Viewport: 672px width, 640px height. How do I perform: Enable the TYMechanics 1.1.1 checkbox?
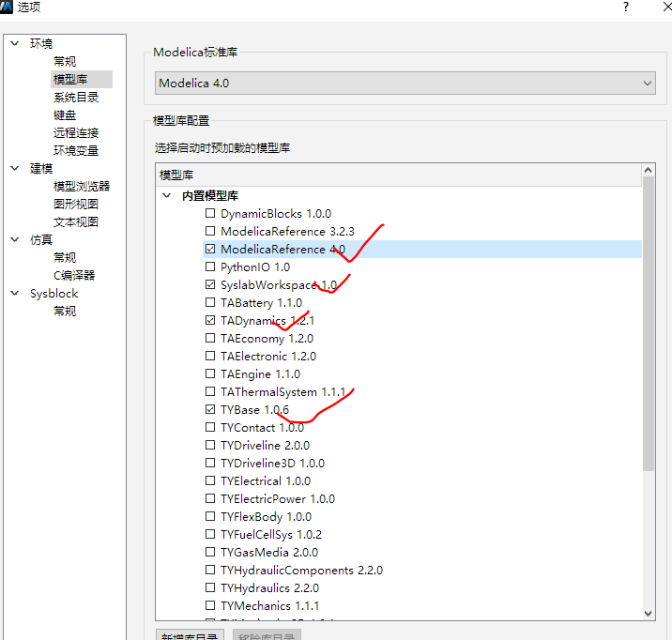click(x=210, y=605)
